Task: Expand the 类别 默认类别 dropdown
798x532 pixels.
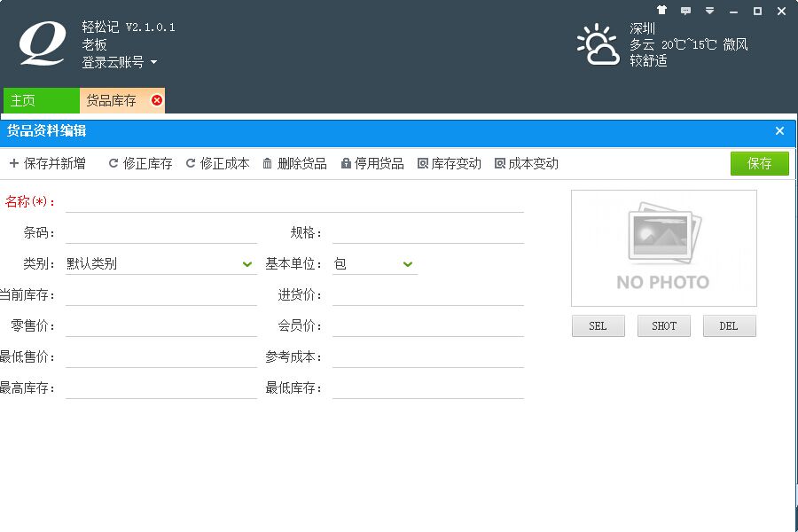Action: coord(161,263)
